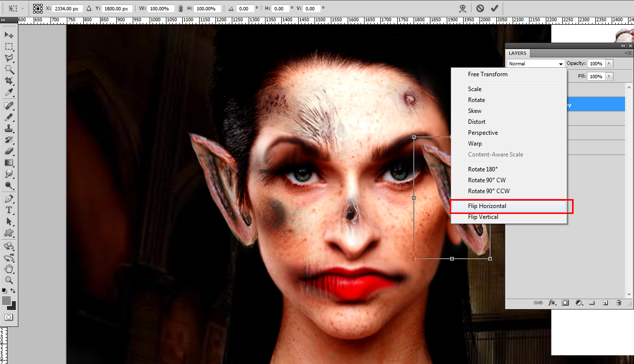Choose Skew from the context menu

coord(509,111)
